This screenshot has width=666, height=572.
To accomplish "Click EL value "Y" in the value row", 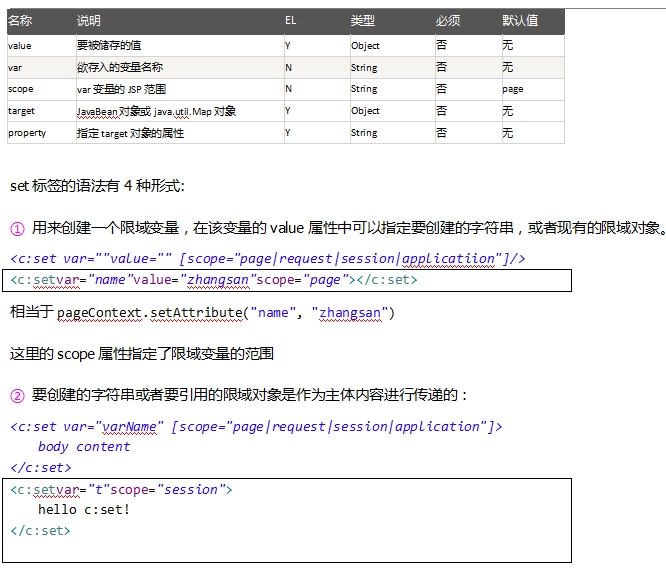I will point(288,45).
